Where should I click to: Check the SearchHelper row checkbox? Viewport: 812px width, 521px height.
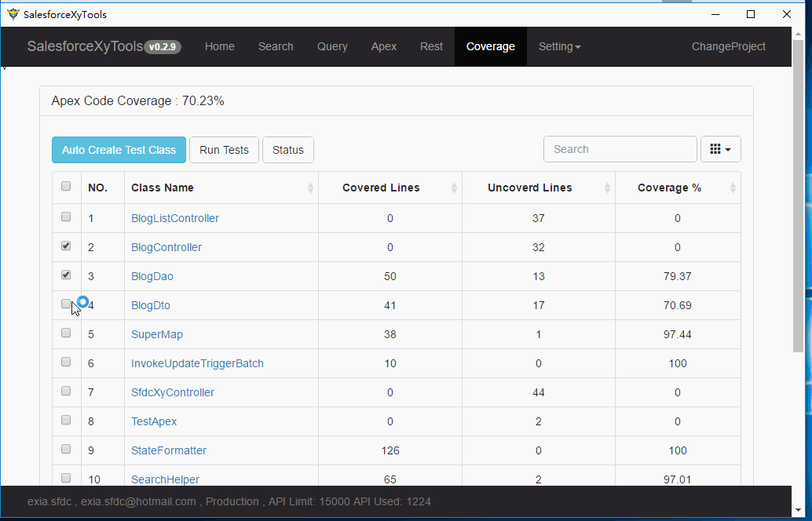[66, 478]
